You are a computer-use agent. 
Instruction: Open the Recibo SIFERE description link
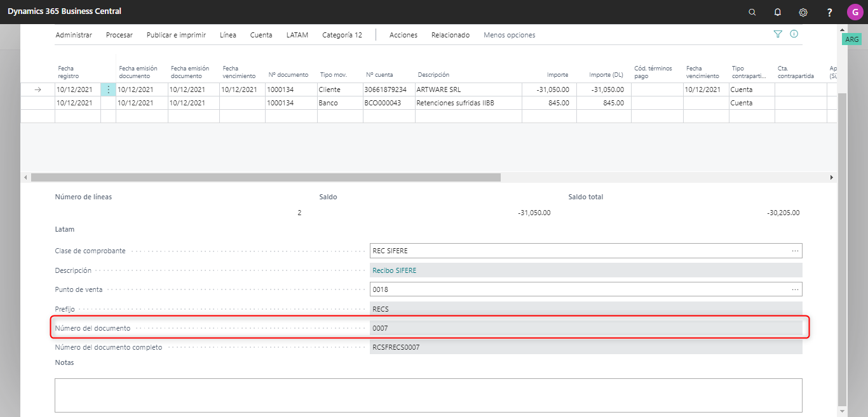[x=395, y=270]
